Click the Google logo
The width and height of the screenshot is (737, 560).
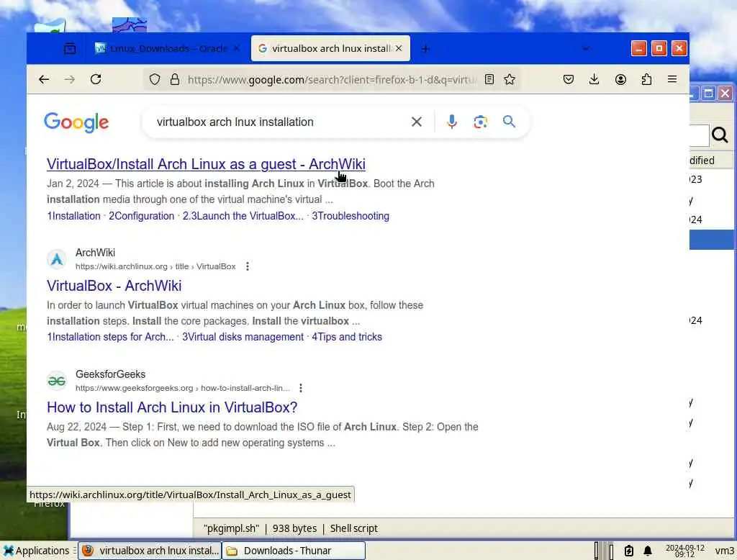(76, 122)
